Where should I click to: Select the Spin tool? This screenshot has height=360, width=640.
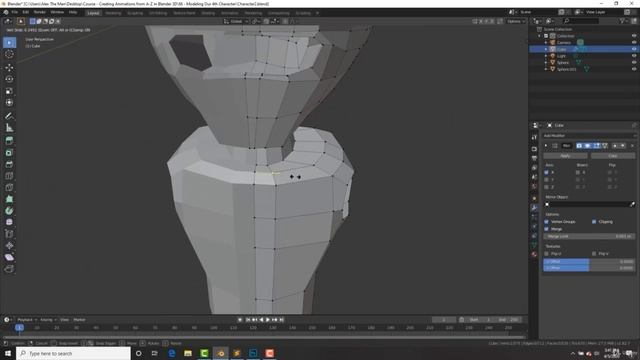(x=9, y=211)
